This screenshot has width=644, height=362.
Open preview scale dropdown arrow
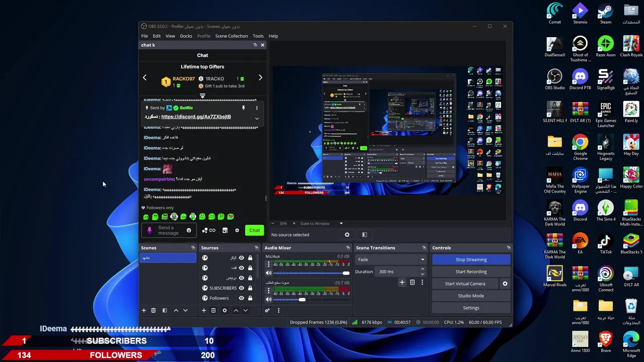pos(341,223)
